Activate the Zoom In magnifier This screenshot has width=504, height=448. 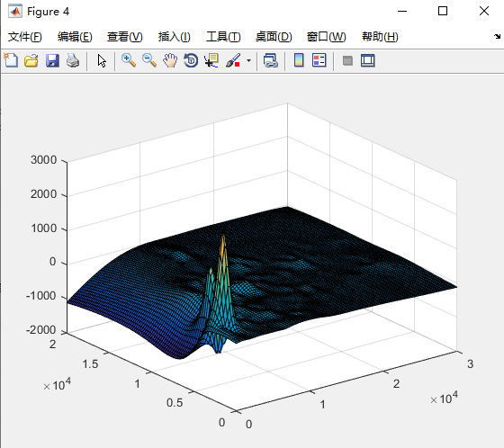(x=129, y=60)
